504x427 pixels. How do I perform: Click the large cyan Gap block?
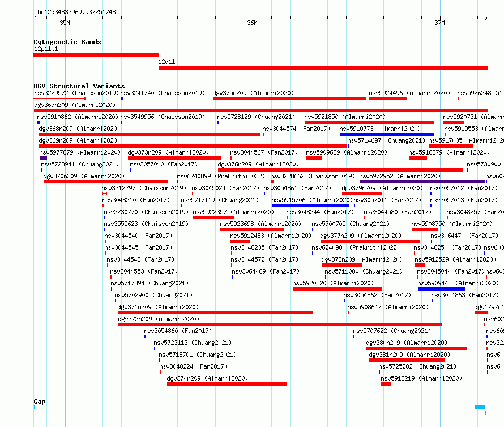(480, 407)
